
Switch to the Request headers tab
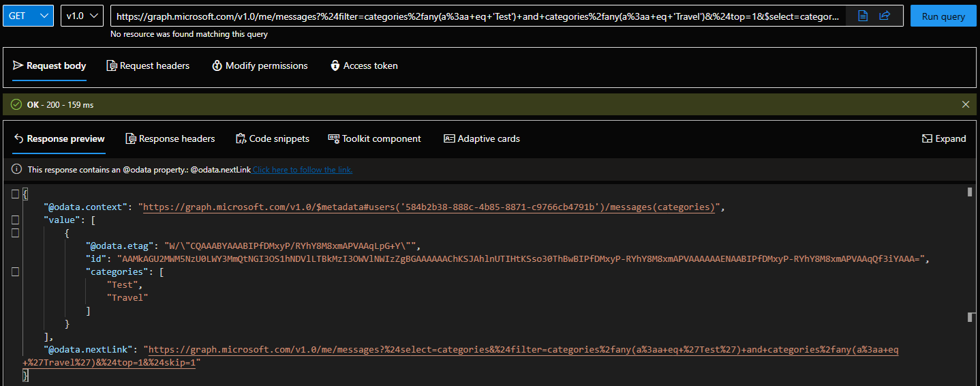pos(148,66)
